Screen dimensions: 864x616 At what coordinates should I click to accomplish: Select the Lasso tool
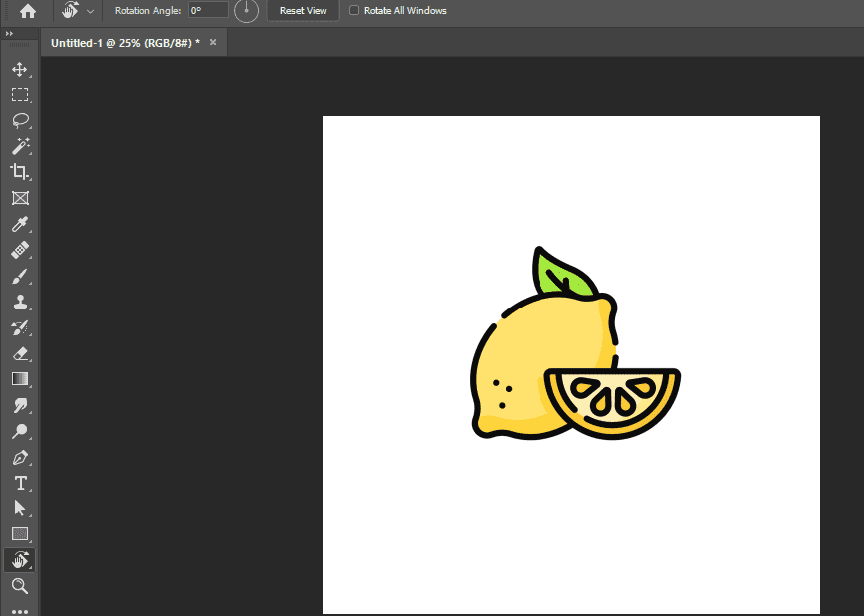click(x=20, y=120)
